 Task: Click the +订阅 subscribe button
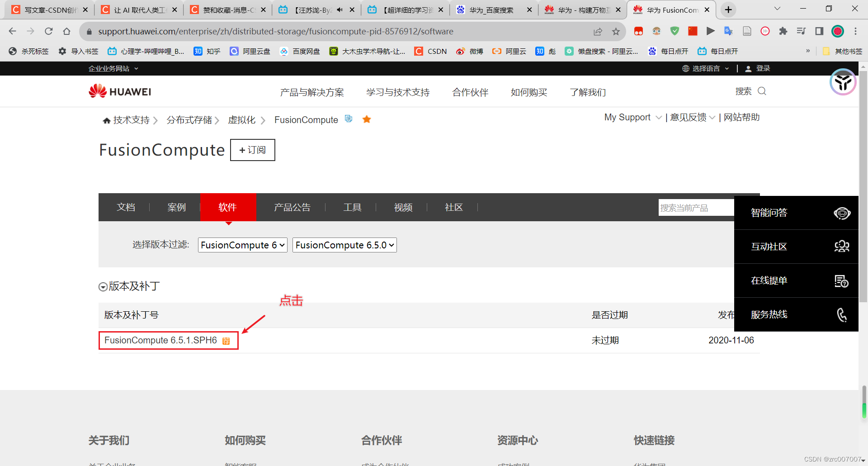click(253, 150)
